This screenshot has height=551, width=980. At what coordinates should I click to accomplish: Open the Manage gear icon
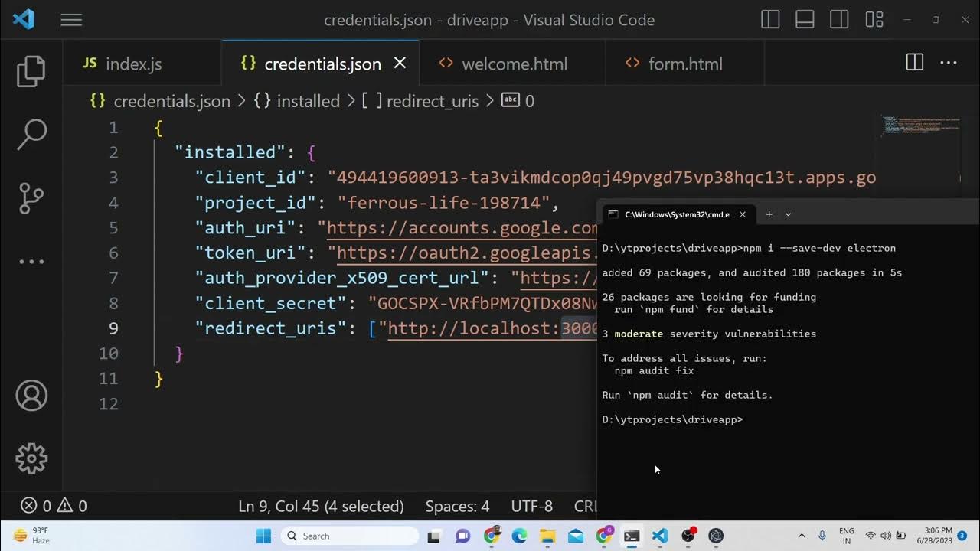pyautogui.click(x=31, y=458)
